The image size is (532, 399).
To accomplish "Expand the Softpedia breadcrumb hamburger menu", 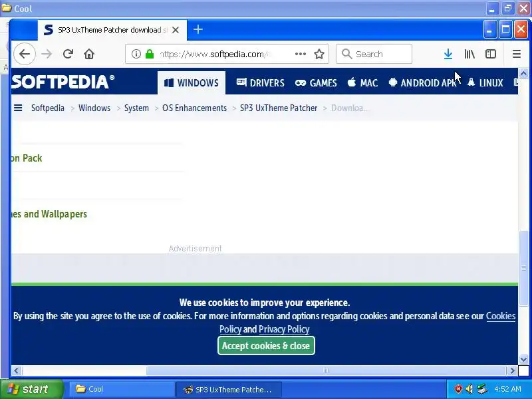I will click(x=18, y=108).
